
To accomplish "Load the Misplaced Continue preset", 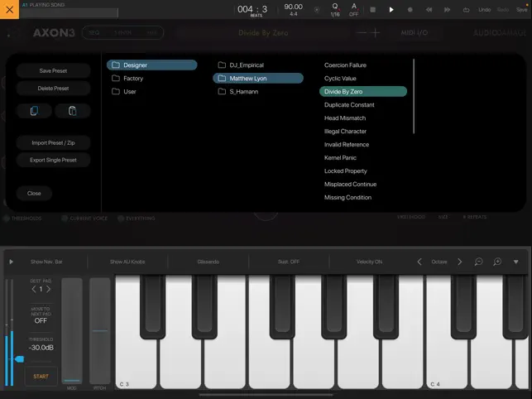I will coord(363,184).
